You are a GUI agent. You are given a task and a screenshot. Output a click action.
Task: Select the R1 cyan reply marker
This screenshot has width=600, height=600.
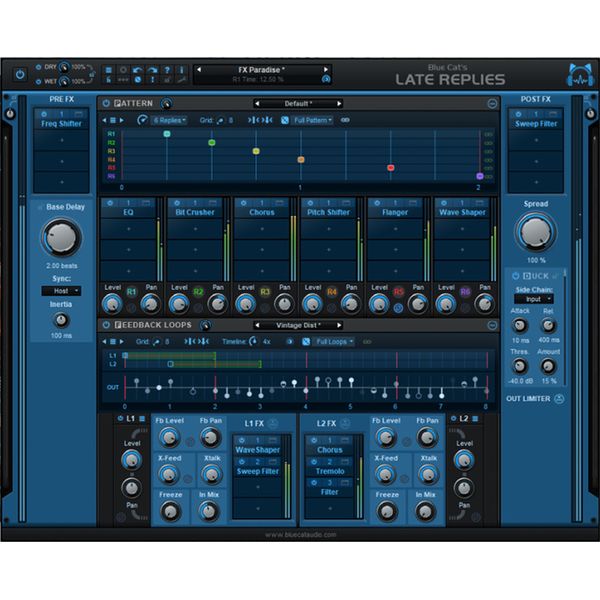tap(167, 134)
